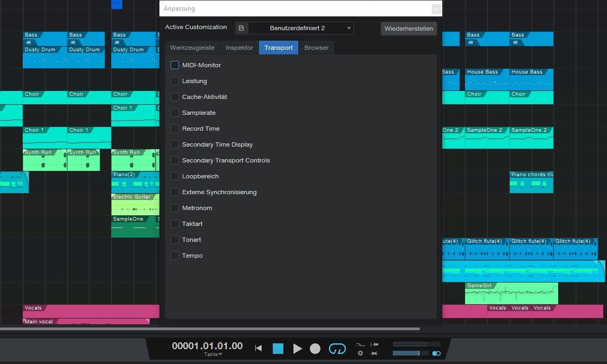
Task: Check the Metronom option
Action: (175, 208)
